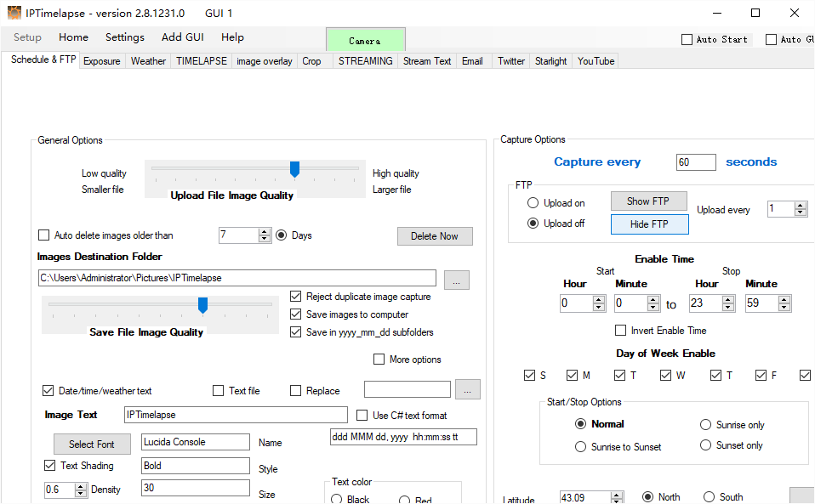The image size is (815, 504).
Task: Increase the Stop Hour value
Action: coord(728,300)
